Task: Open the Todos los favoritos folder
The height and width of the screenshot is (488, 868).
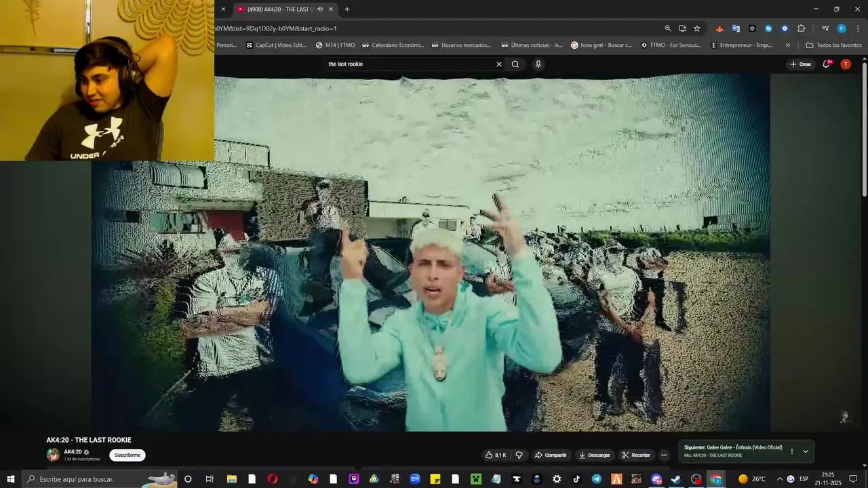Action: [833, 45]
